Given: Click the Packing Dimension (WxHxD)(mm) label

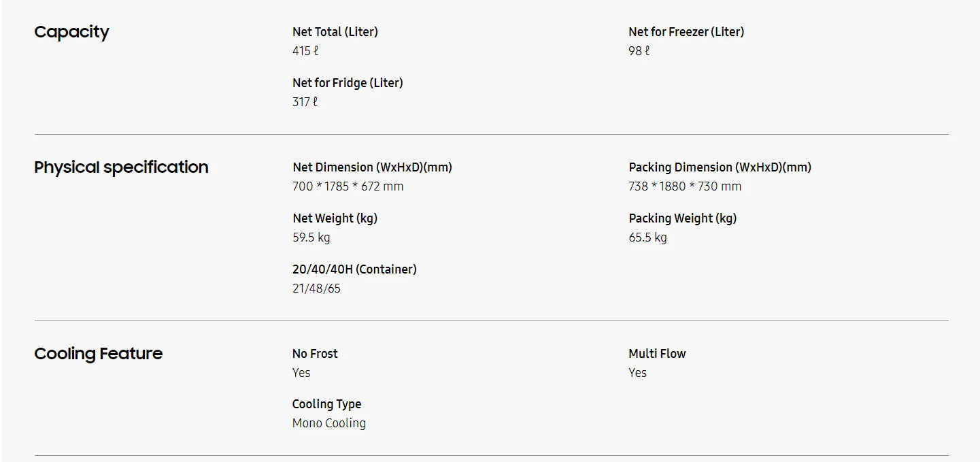Looking at the screenshot, I should tap(720, 167).
